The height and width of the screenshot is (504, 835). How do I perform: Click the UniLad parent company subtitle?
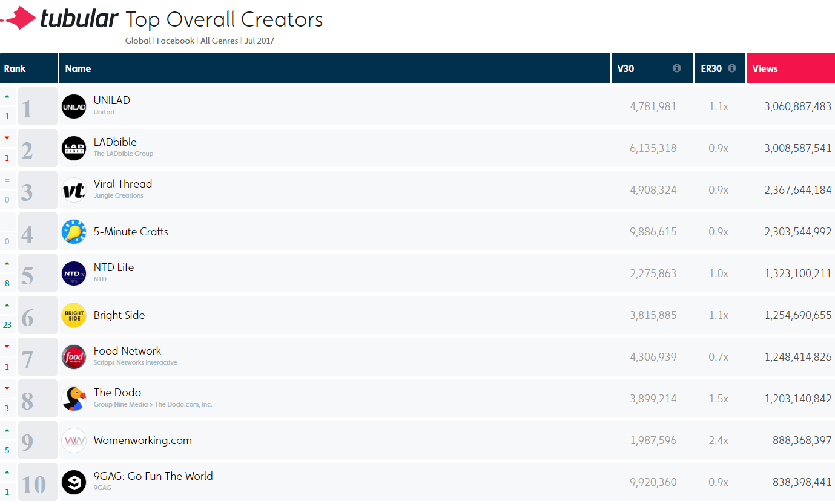(104, 112)
